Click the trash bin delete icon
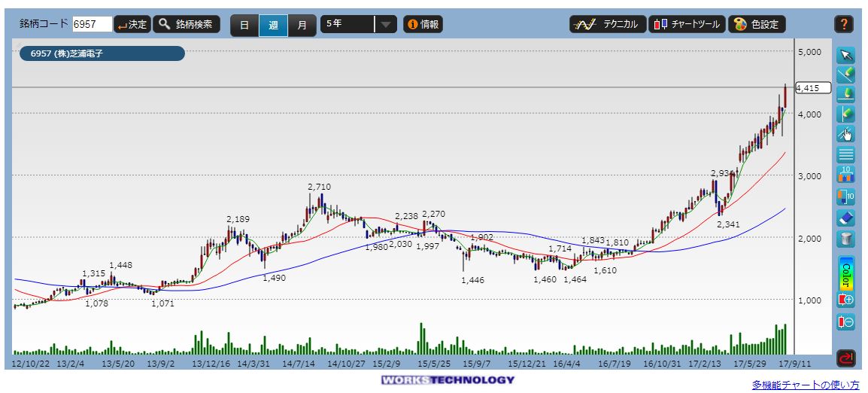 [x=845, y=239]
